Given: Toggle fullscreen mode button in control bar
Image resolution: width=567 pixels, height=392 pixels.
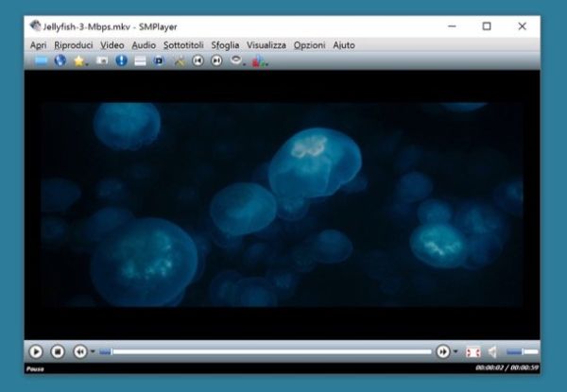Looking at the screenshot, I should click(474, 351).
